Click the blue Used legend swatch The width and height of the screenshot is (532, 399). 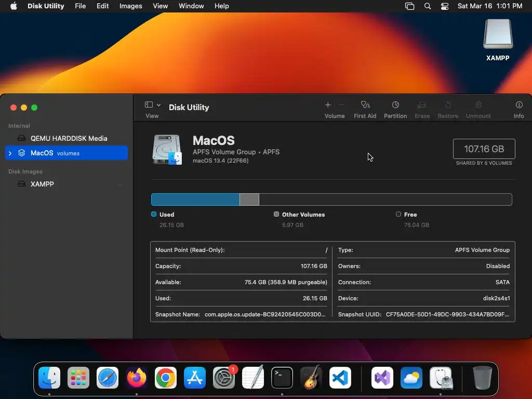point(154,214)
